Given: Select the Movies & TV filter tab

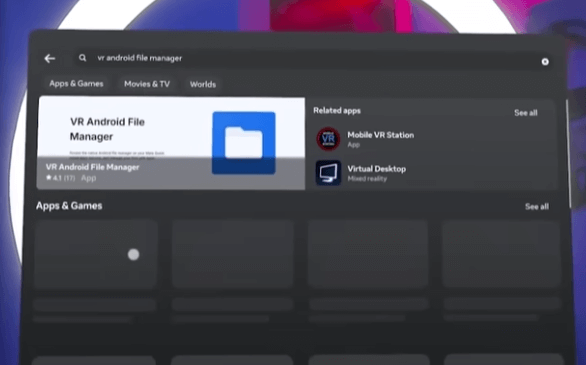Looking at the screenshot, I should (147, 84).
